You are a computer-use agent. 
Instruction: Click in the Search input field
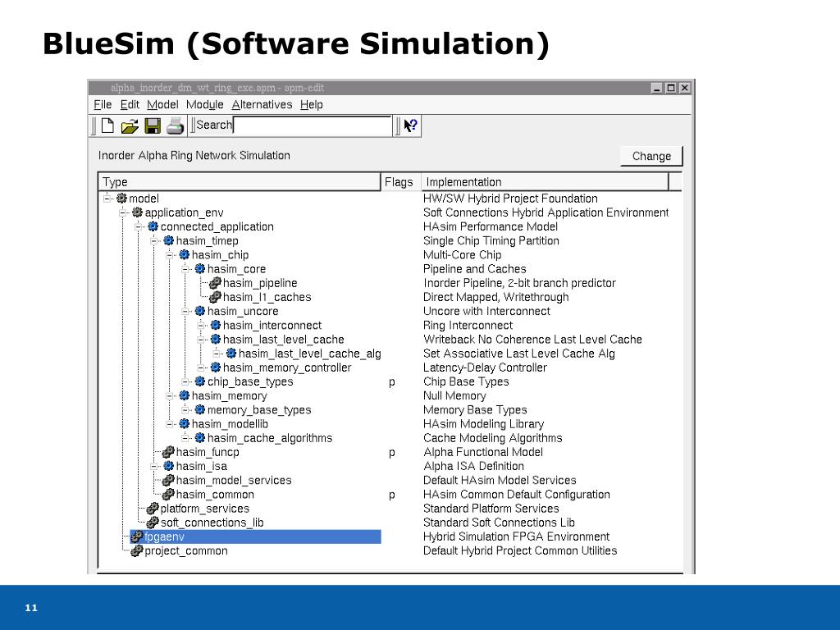tap(313, 126)
